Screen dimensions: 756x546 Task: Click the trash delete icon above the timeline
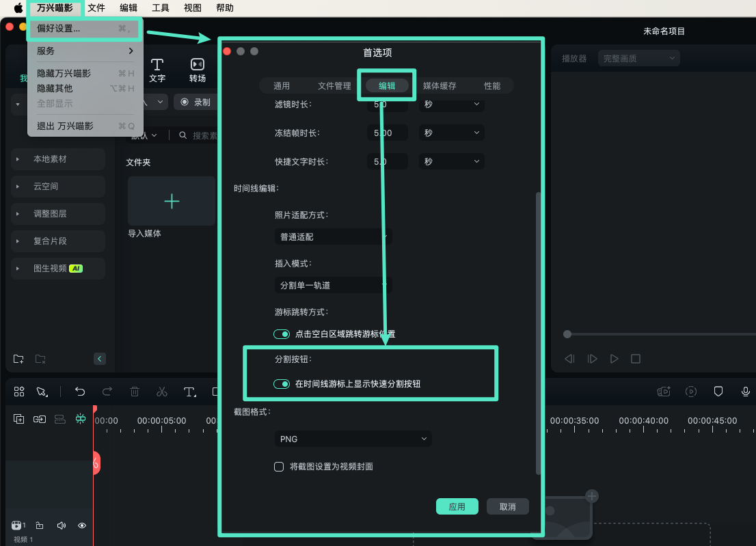135,391
